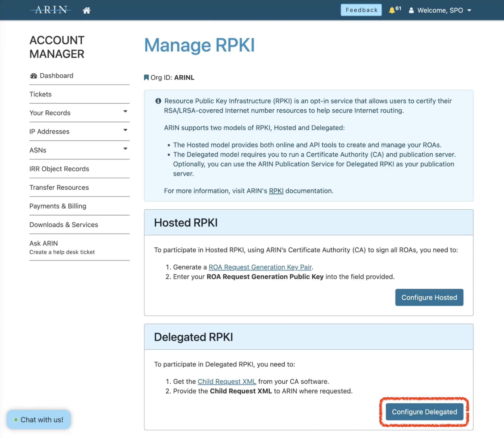Screen dimensions: 504x438
Task: Open Payments & Billing section
Action: (x=58, y=206)
